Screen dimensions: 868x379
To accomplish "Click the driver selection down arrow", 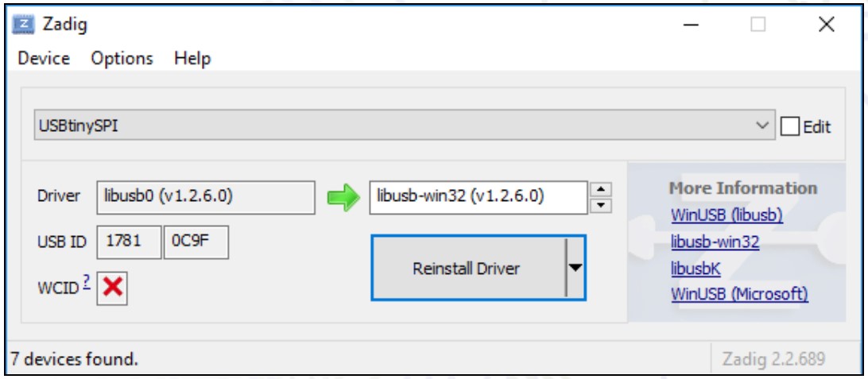I will [601, 205].
